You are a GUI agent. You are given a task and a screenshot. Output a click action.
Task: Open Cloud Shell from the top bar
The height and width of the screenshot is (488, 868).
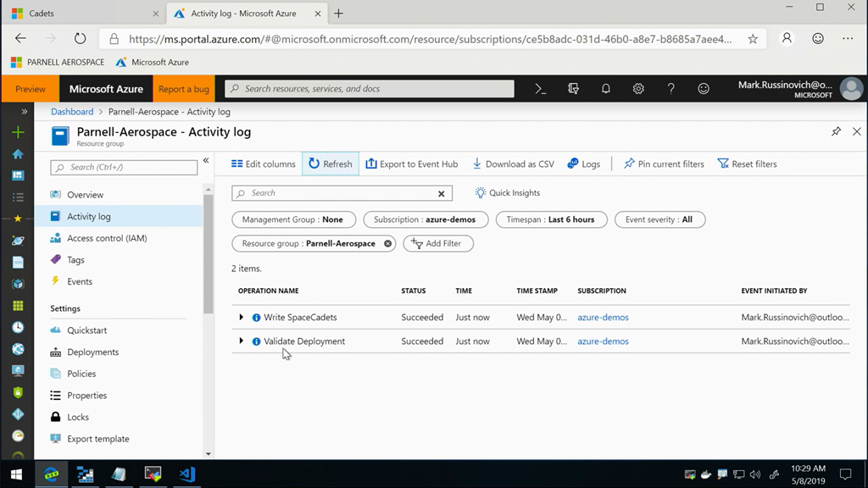tap(540, 89)
